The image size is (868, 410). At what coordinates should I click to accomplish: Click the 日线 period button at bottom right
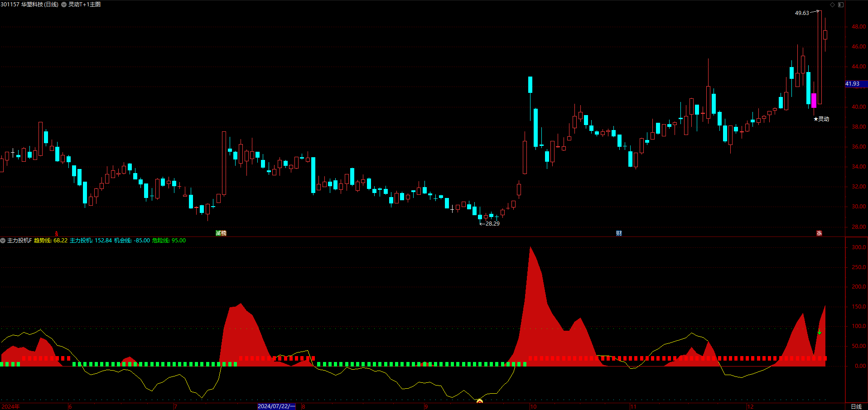[x=856, y=406]
